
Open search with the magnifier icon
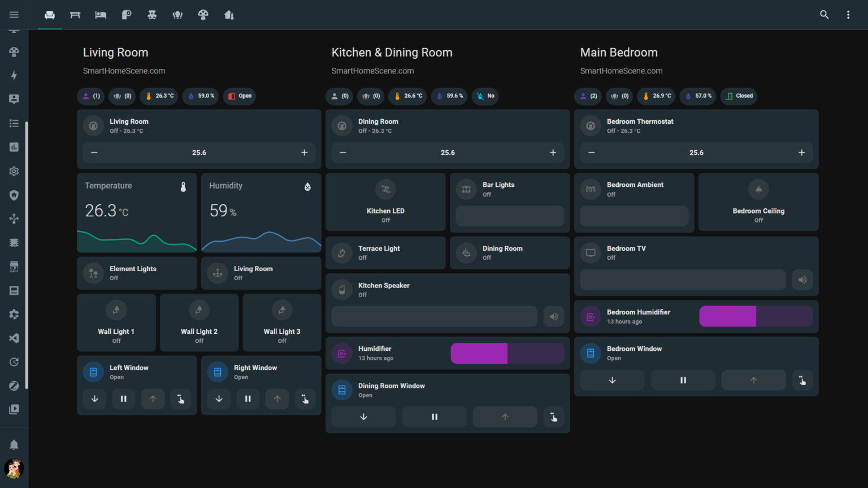point(824,14)
